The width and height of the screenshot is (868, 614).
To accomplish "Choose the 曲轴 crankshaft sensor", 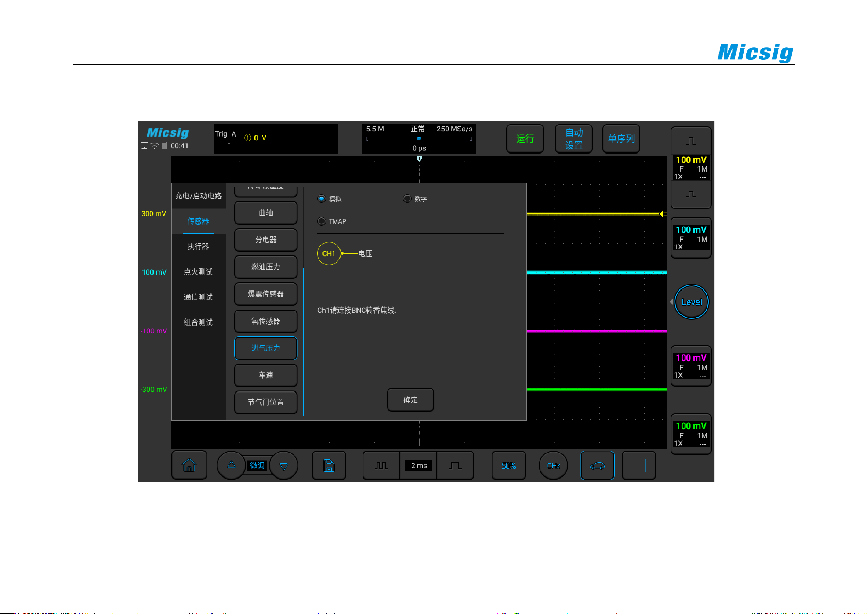I will click(x=266, y=213).
